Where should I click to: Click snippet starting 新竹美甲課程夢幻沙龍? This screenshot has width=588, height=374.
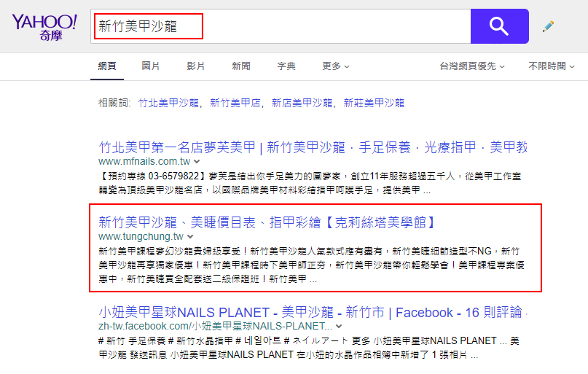click(312, 265)
